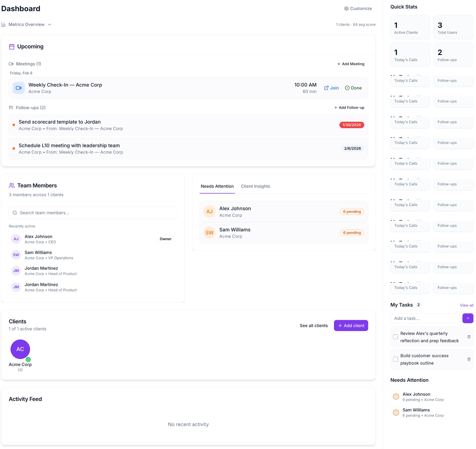Click the calendar icon beside Upcoming
The height and width of the screenshot is (449, 476).
pyautogui.click(x=12, y=46)
